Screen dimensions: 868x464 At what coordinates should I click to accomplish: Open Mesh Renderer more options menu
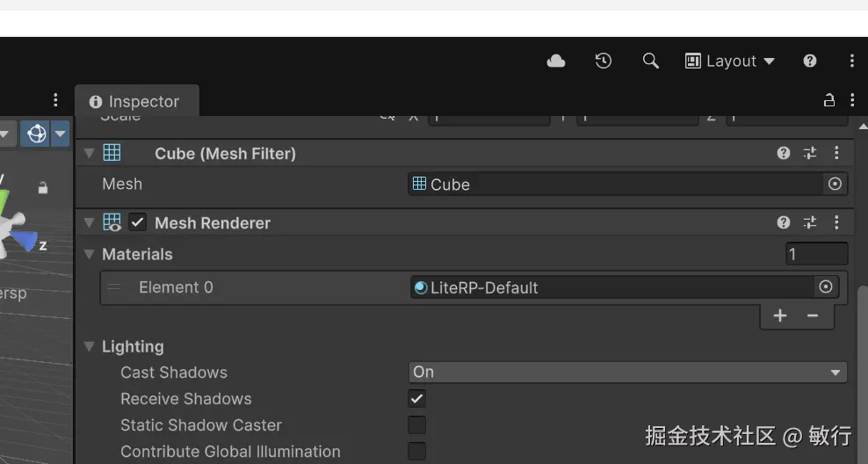(836, 222)
